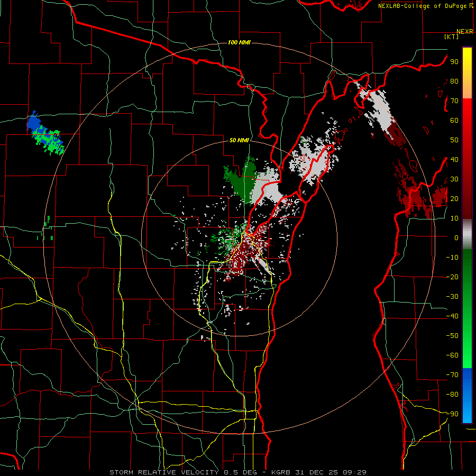Click the -30 label on the velocity scale

pos(452,297)
